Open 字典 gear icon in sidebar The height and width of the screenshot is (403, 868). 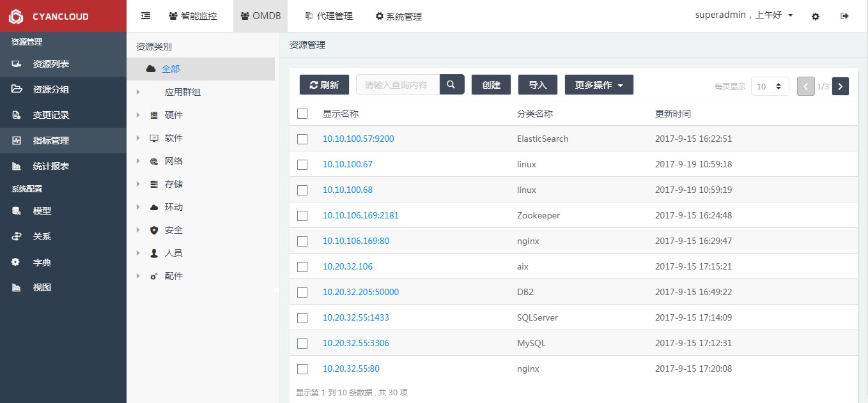pyautogui.click(x=17, y=262)
